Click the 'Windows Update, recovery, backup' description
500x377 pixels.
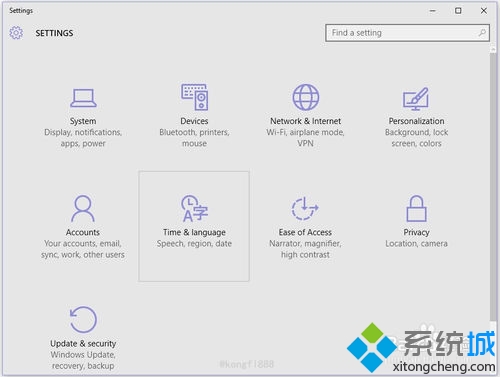click(83, 360)
